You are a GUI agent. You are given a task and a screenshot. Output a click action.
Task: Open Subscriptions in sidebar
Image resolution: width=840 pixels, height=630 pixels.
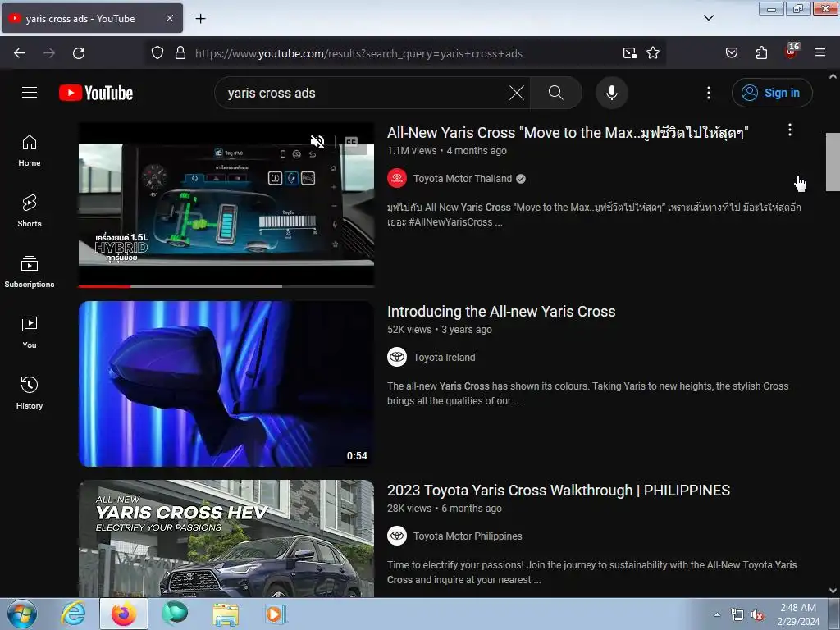[x=30, y=272]
